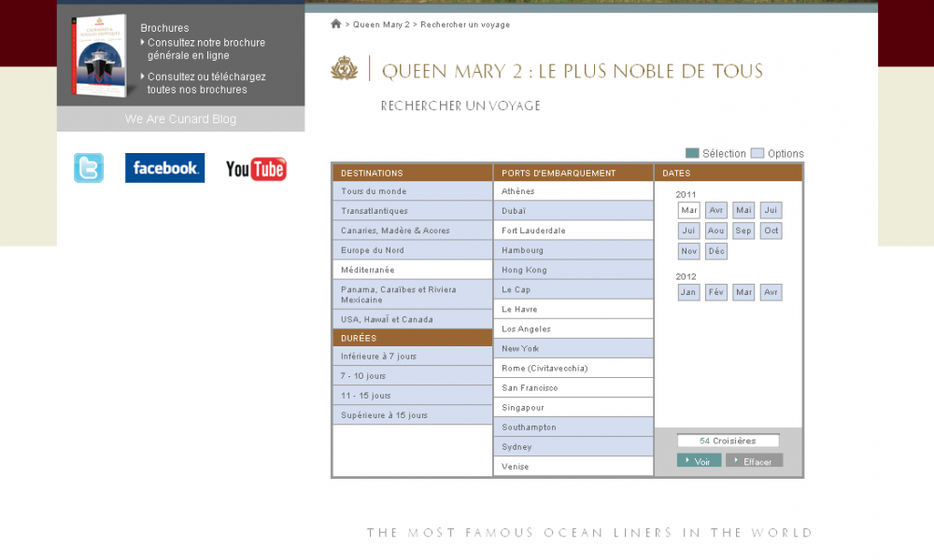Choose Southampton as embarkation port

(x=573, y=427)
